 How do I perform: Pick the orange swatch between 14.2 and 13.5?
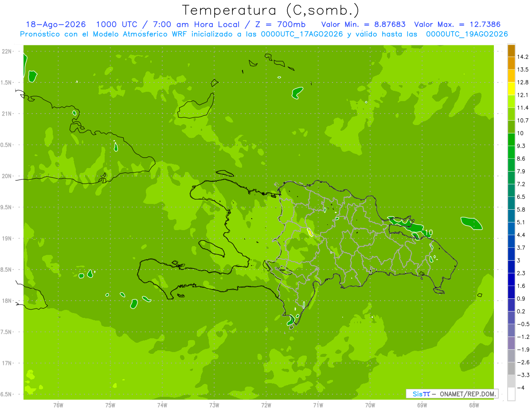point(511,63)
